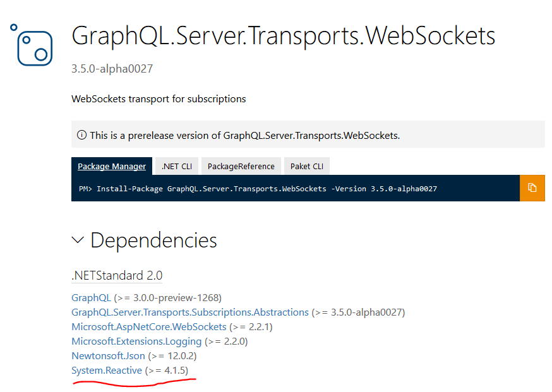Viewport: 552px width, 392px height.
Task: Switch to the .NET CLI tab
Action: coord(176,165)
